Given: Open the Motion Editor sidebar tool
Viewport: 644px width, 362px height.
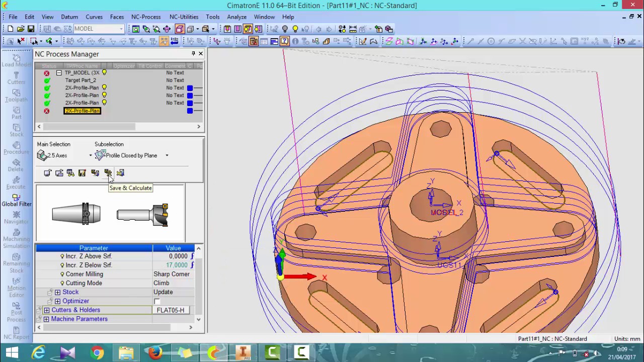Looking at the screenshot, I should coord(16,287).
